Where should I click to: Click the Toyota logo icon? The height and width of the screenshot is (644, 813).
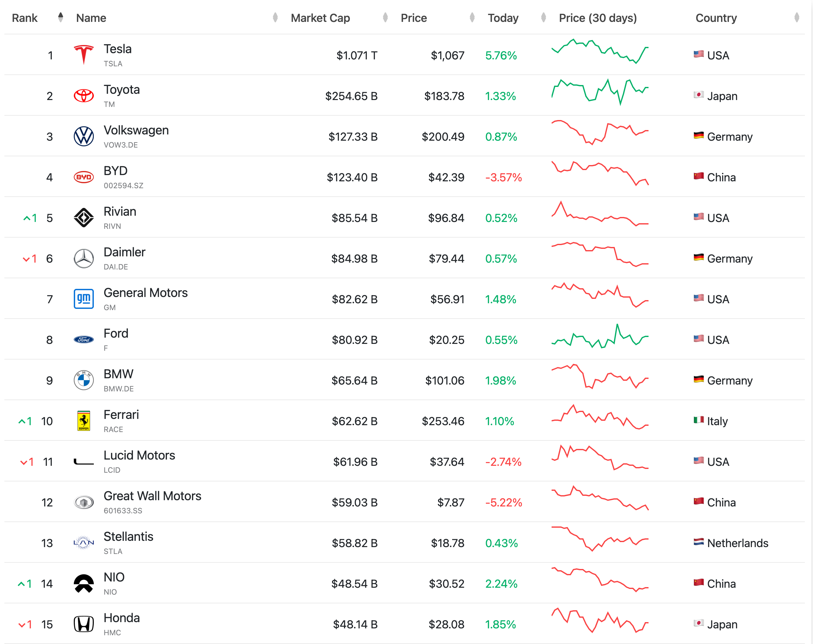(x=84, y=96)
